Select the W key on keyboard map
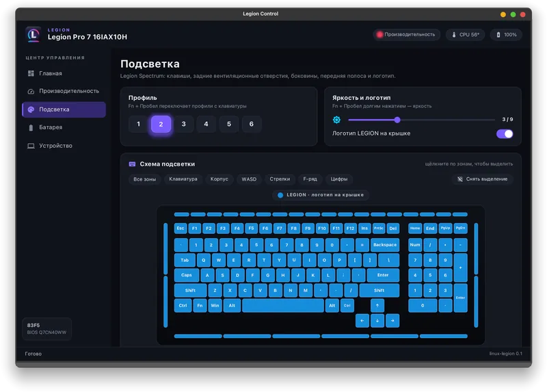Screen dimensions: 547x392 218,260
